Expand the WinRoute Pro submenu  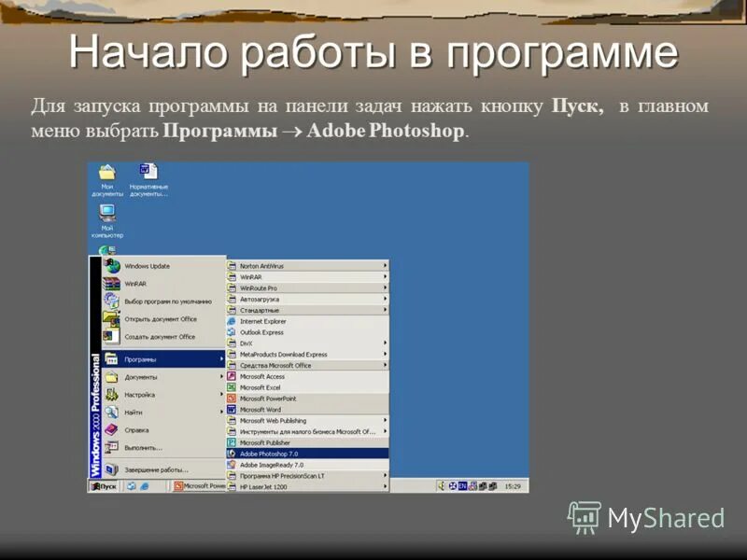(x=308, y=288)
